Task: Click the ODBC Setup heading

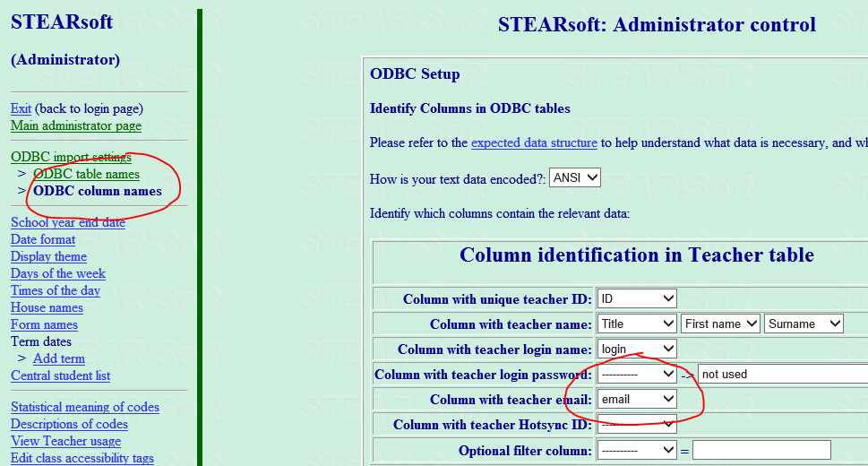Action: point(415,74)
